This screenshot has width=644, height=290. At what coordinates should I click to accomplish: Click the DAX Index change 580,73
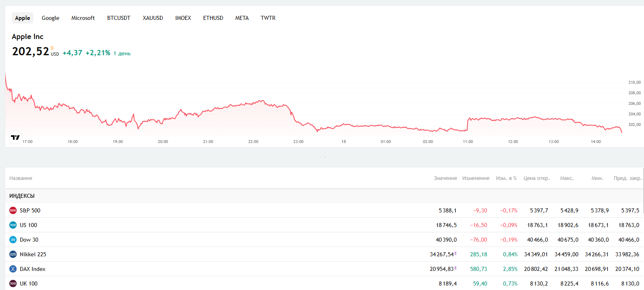[479, 269]
